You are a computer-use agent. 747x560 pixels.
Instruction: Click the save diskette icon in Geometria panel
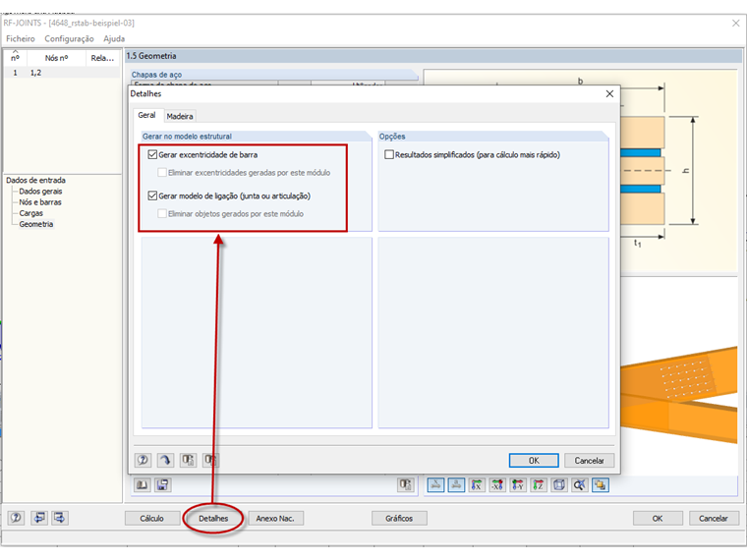pyautogui.click(x=162, y=485)
